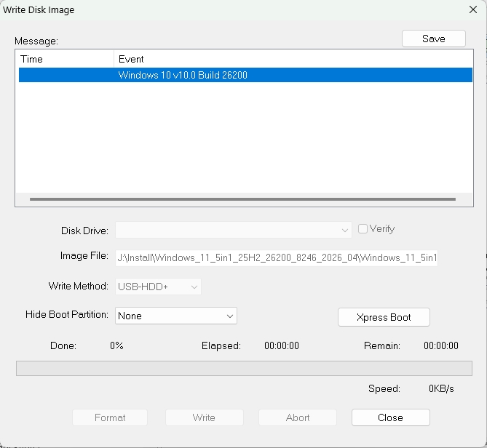Click the 0% Done value
The width and height of the screenshot is (487, 448).
point(116,345)
